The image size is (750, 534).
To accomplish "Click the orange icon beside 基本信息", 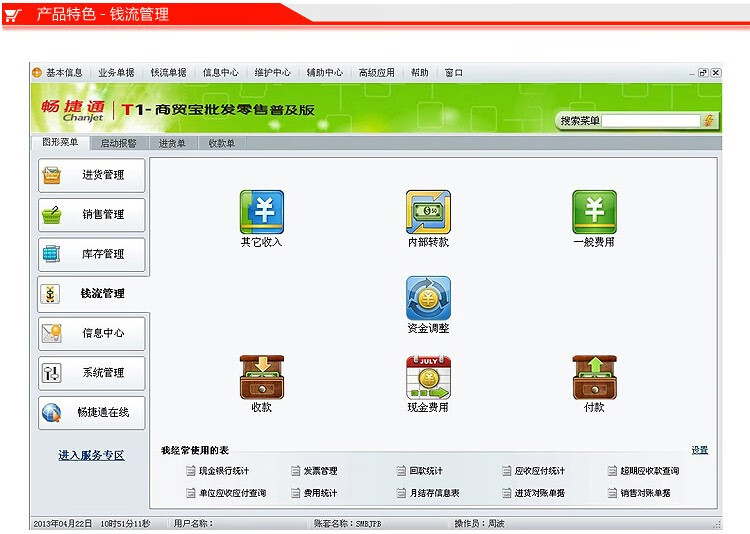I will 37,73.
